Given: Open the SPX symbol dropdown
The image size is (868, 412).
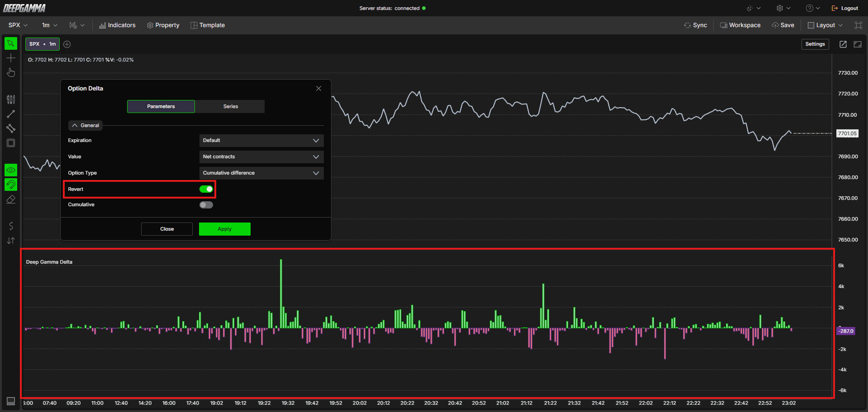Looking at the screenshot, I should [x=18, y=25].
